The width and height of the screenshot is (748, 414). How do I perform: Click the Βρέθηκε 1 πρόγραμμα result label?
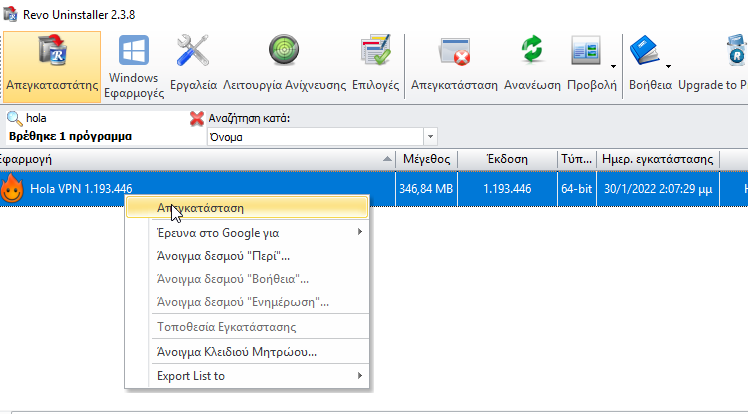point(70,136)
